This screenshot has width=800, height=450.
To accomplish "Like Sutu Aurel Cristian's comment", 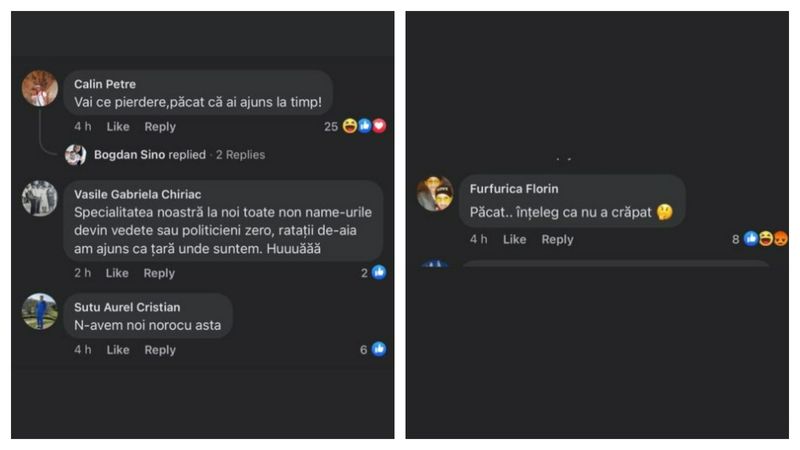I will [x=118, y=350].
